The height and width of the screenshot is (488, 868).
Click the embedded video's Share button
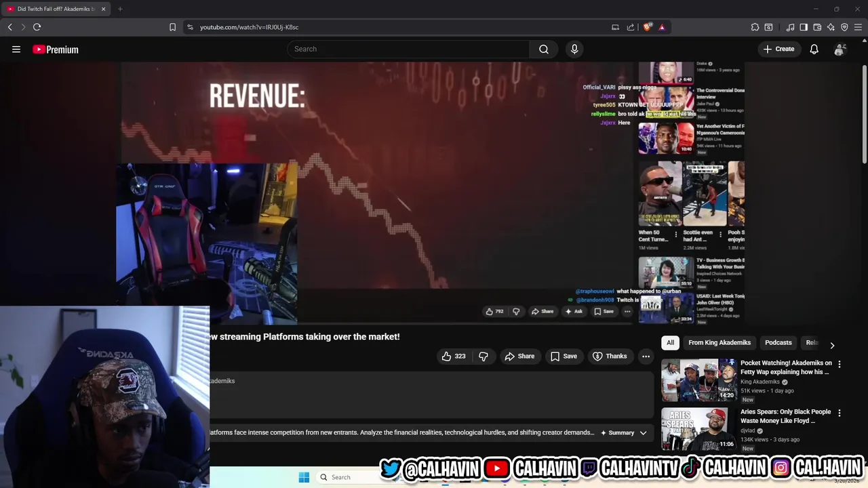click(x=542, y=312)
